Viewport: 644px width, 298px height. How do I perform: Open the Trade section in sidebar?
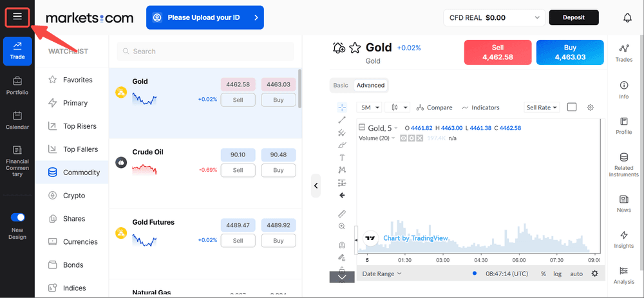tap(17, 51)
